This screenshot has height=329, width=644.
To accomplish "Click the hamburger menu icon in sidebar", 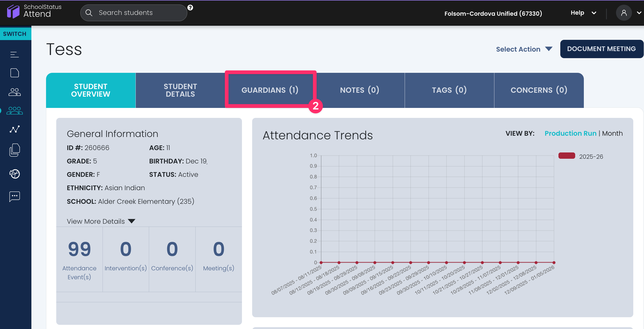I will [14, 54].
